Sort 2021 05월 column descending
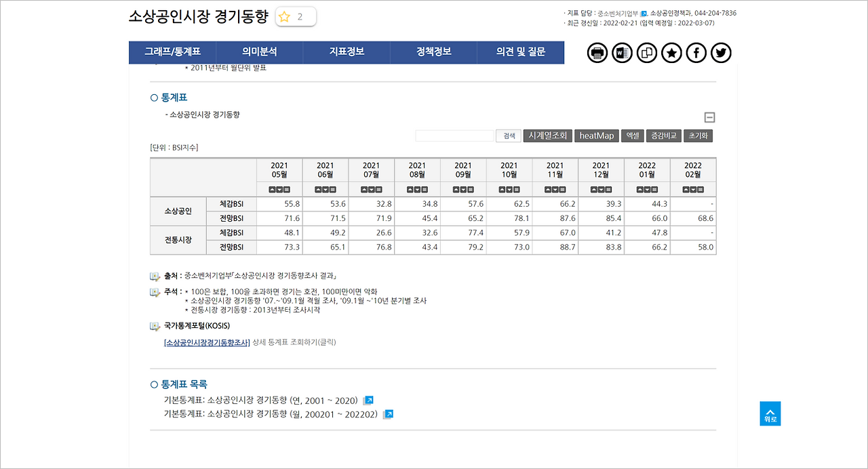Screen dimensions: 868x469 coord(279,190)
